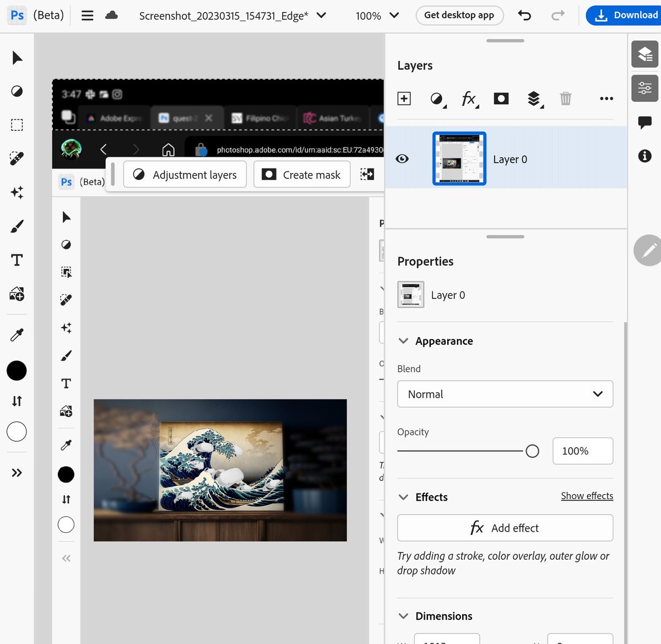Click the Filipino Chic browser tab in screenshot
661x644 pixels.
click(261, 118)
